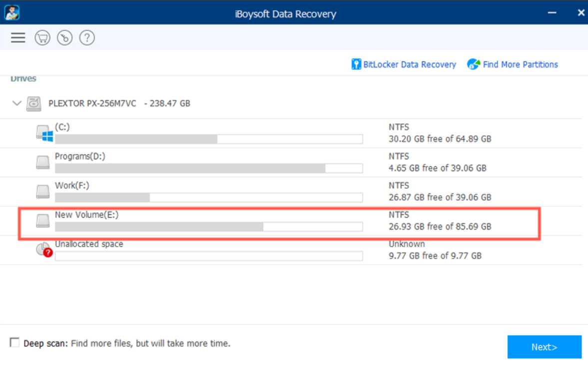
Task: Open BitLocker Data Recovery link
Action: (x=410, y=64)
